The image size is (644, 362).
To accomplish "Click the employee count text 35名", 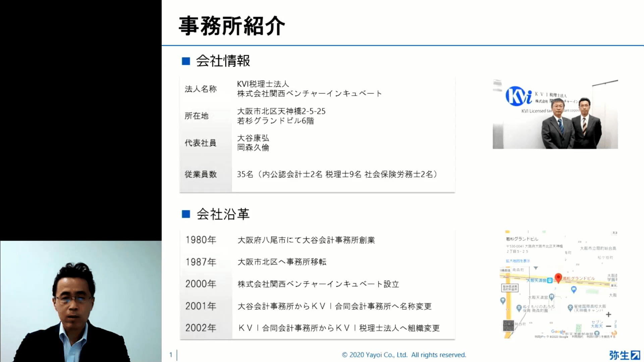I will [x=245, y=174].
